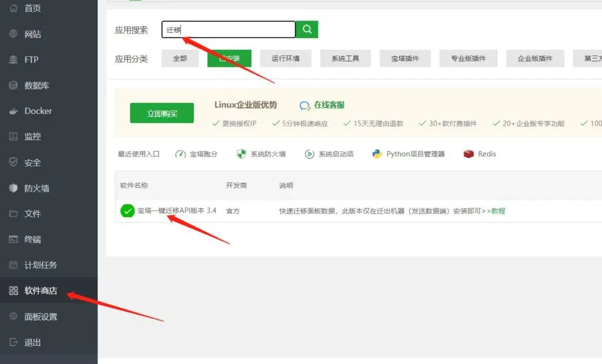Open 系统防火墙 shield shortcut
This screenshot has height=364, width=602.
click(x=260, y=154)
